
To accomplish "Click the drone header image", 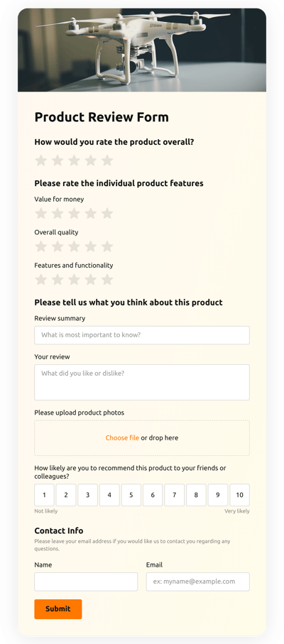I will [142, 50].
